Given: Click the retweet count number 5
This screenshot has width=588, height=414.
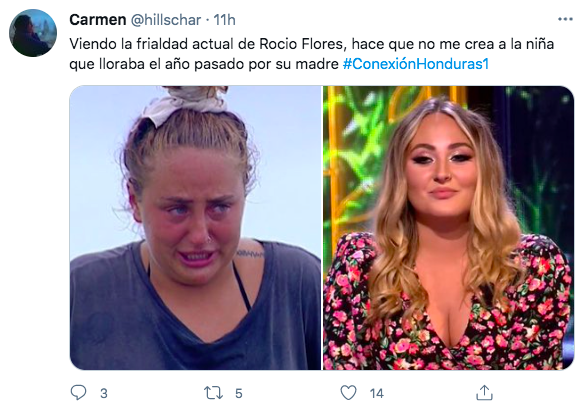Looking at the screenshot, I should click(239, 393).
